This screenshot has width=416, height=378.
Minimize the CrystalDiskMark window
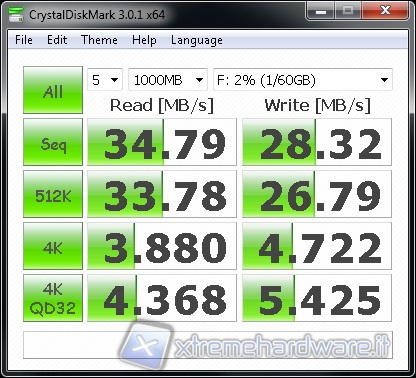pos(321,12)
